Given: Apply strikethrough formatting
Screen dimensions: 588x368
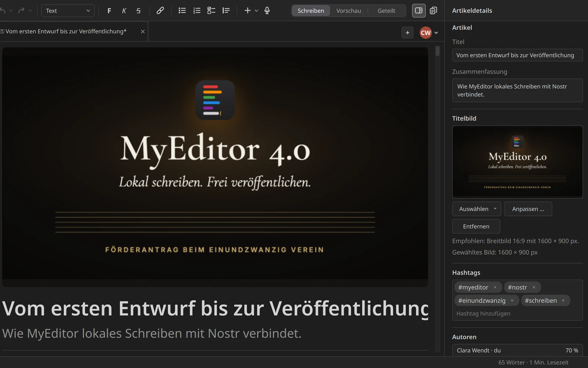Looking at the screenshot, I should pos(139,11).
